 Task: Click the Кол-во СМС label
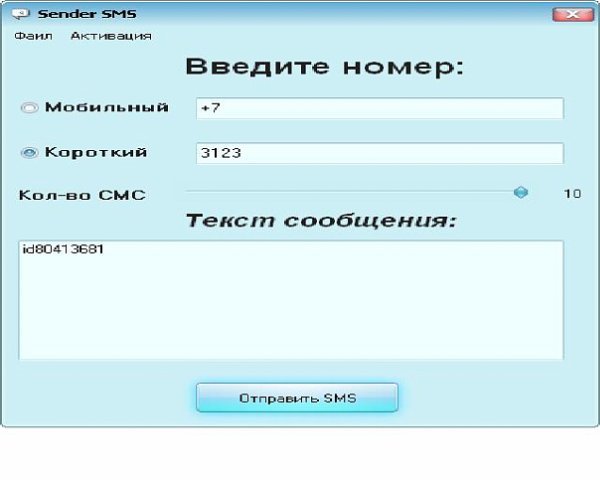82,194
